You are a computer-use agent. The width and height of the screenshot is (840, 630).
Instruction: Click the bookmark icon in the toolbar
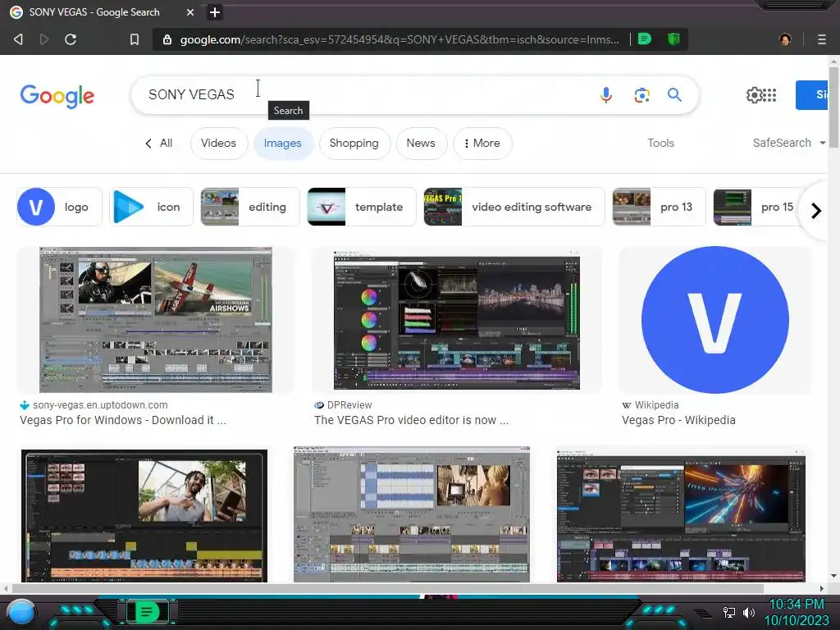[135, 39]
